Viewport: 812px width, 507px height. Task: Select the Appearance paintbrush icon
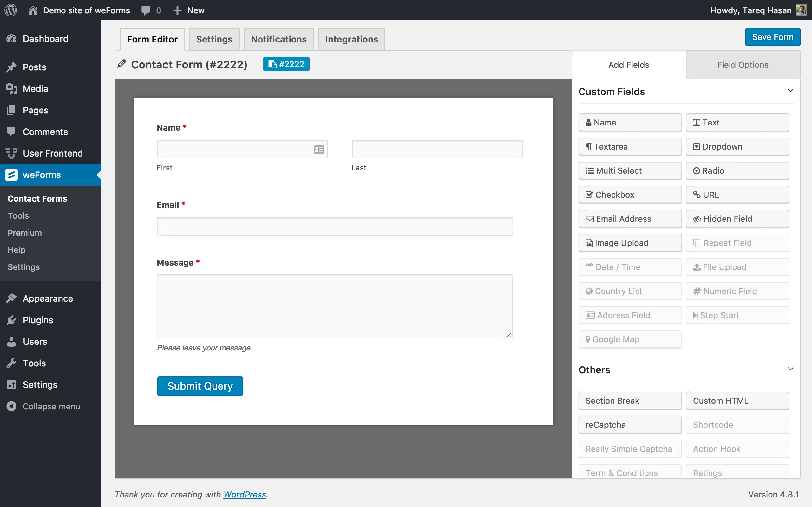pyautogui.click(x=12, y=298)
